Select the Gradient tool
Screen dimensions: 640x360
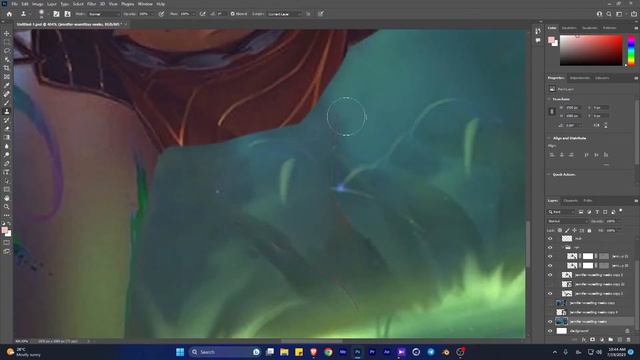coord(7,137)
